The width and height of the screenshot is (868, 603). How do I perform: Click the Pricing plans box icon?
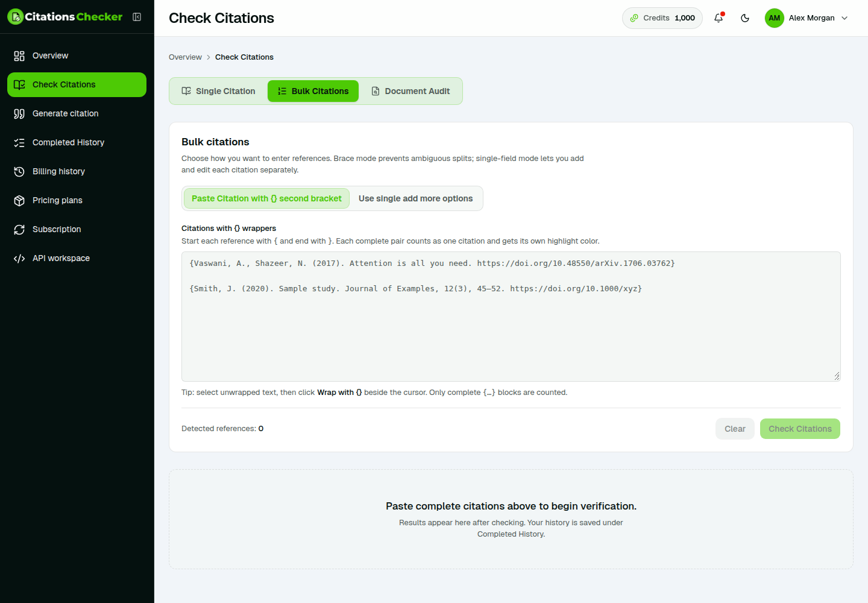pos(19,200)
